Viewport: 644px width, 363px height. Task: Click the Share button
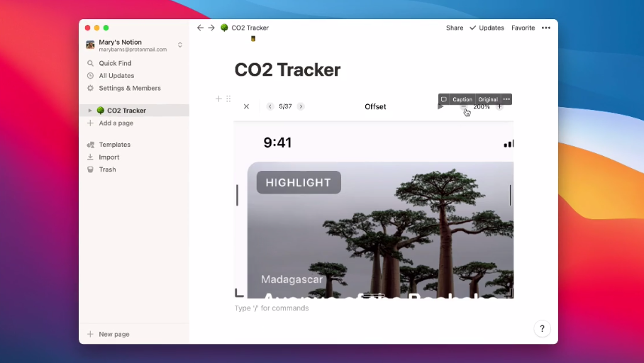pos(455,28)
